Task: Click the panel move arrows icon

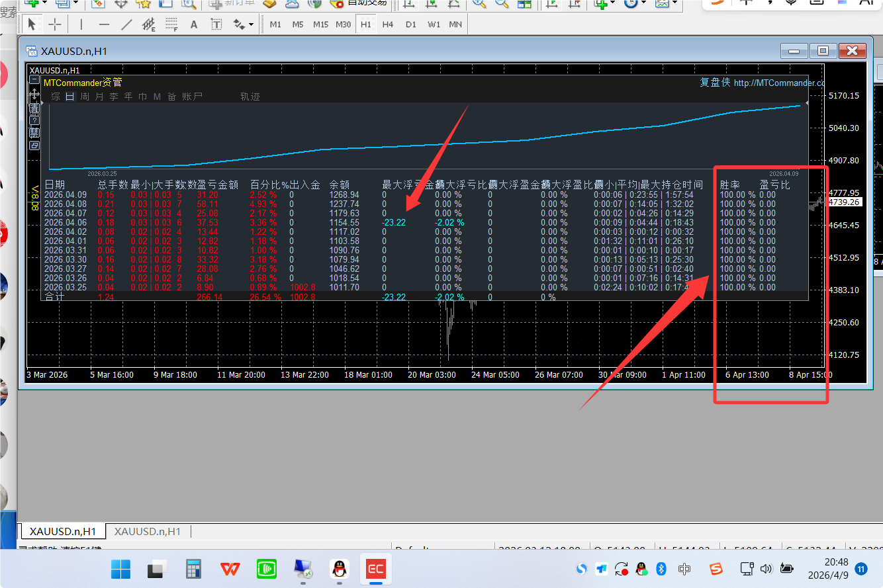Action: [x=34, y=94]
